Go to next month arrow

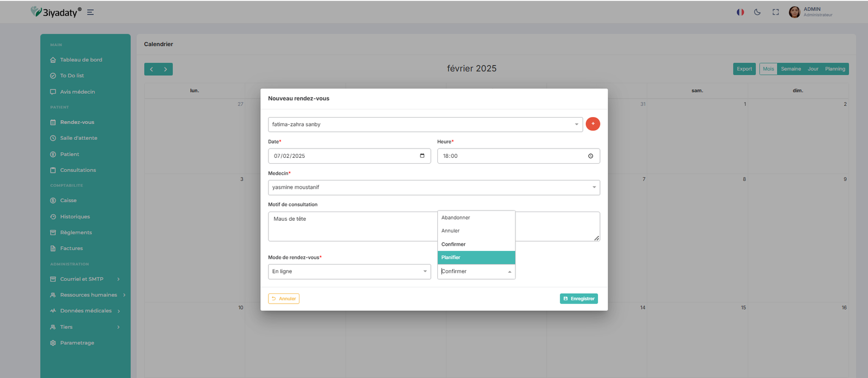165,69
